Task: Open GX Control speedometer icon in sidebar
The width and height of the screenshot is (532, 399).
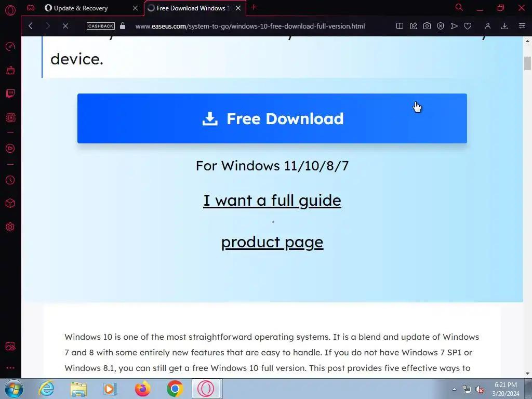Action: (x=10, y=46)
